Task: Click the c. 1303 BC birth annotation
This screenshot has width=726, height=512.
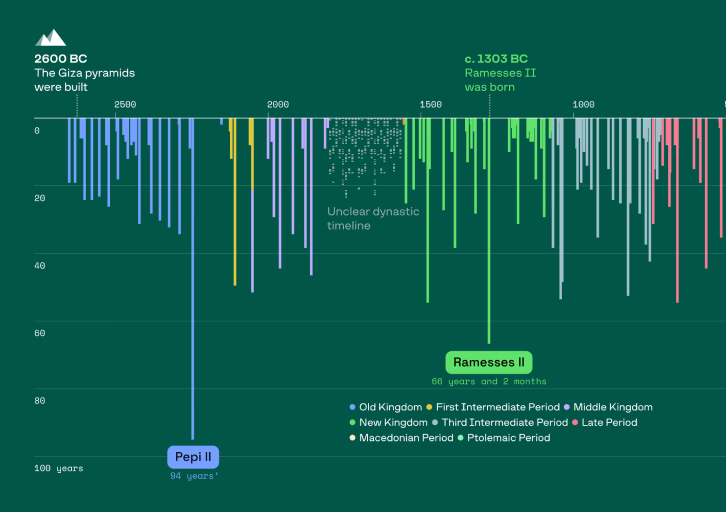Action: (x=496, y=73)
